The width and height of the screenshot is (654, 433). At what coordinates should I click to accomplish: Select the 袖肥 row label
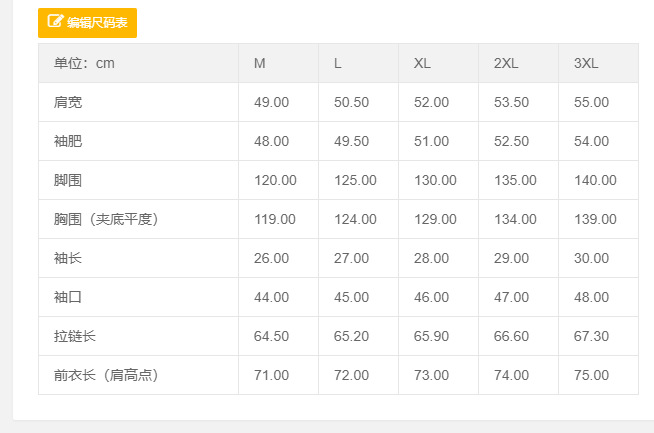(68, 141)
